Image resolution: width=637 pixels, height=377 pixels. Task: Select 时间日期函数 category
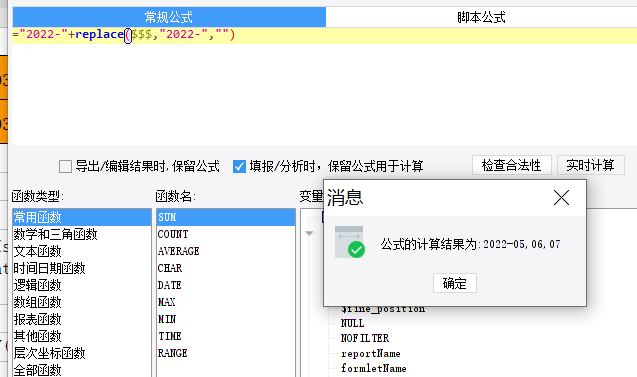pos(82,269)
